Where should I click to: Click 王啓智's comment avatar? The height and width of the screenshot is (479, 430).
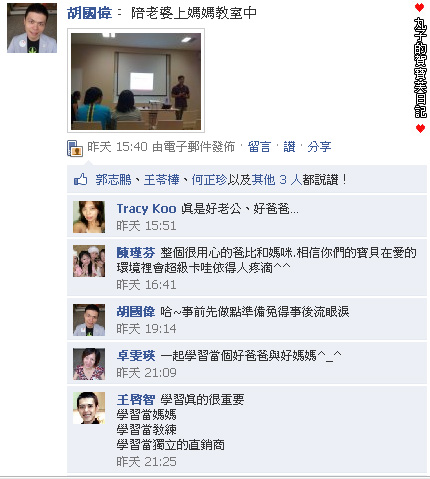click(x=89, y=408)
